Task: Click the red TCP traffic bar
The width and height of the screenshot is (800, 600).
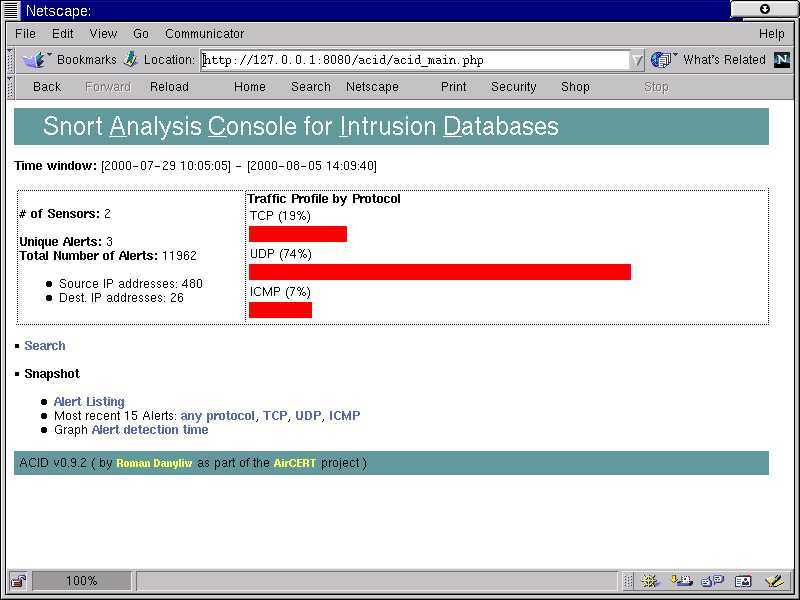Action: coord(298,234)
